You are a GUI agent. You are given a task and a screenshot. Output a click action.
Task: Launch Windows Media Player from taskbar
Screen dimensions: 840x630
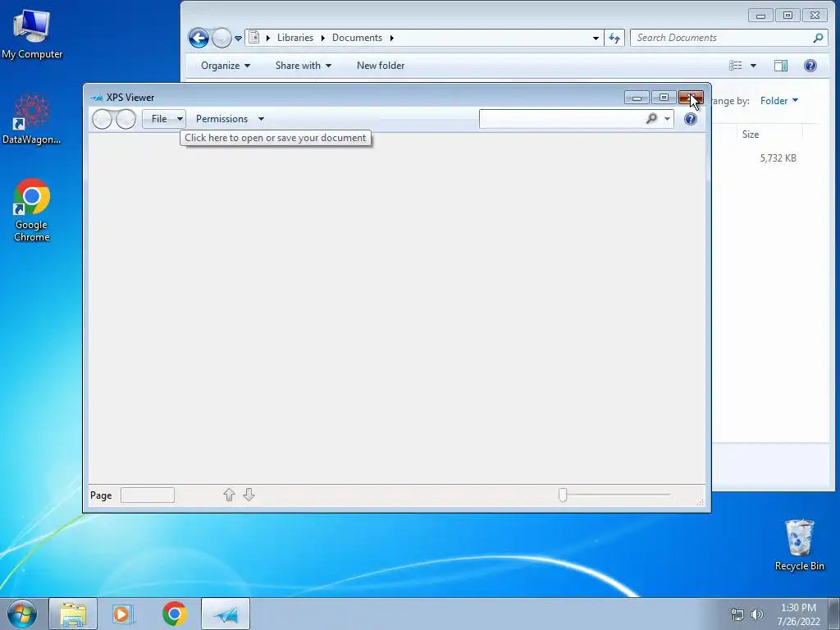point(123,614)
